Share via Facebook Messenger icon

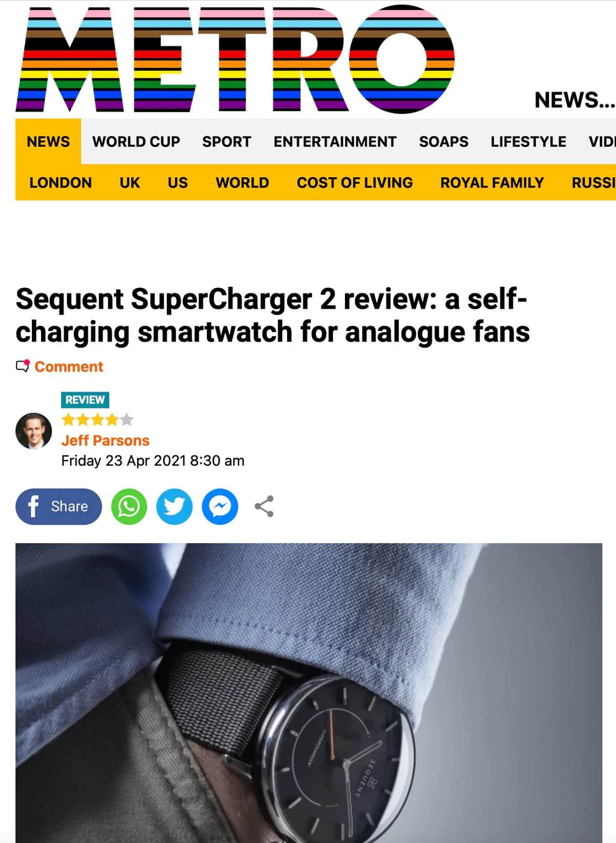tap(220, 507)
